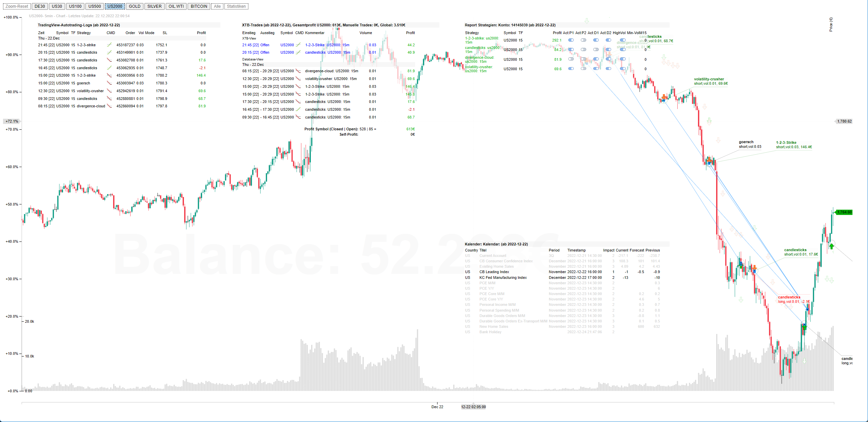Toggle HighVol for 1-2-3-strike strategy
The width and height of the screenshot is (868, 422).
click(623, 40)
